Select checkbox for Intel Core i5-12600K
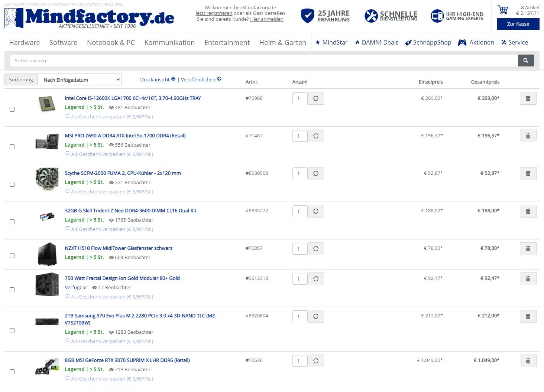The image size is (544, 392). point(12,109)
